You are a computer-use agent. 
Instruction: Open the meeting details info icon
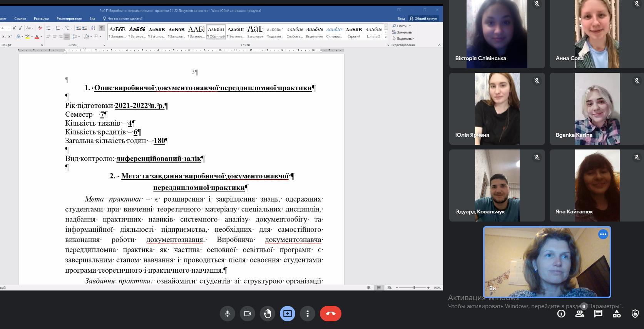tap(561, 314)
